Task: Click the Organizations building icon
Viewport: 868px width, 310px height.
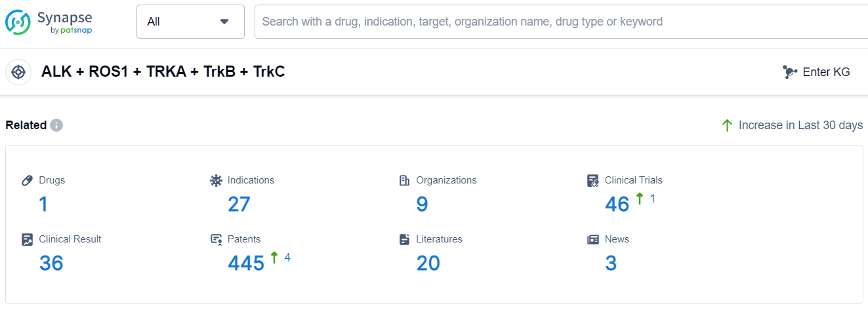Action: click(405, 180)
